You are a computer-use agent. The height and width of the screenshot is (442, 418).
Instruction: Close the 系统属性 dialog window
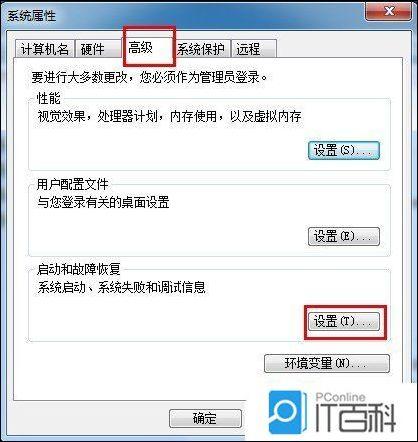click(388, 12)
